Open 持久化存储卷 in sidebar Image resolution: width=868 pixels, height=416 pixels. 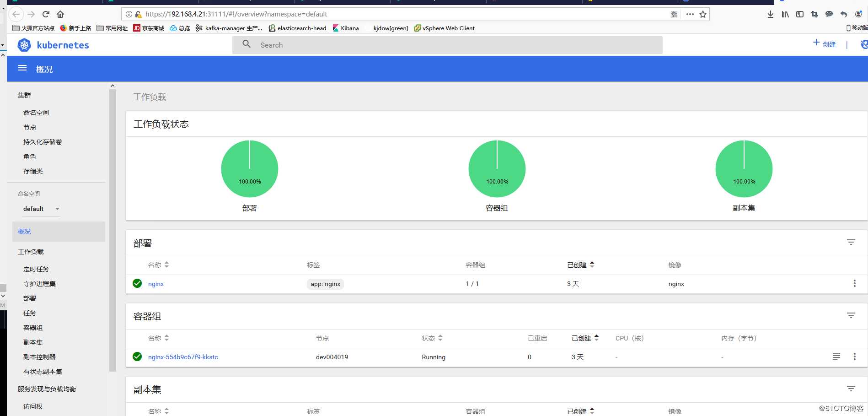tap(43, 142)
